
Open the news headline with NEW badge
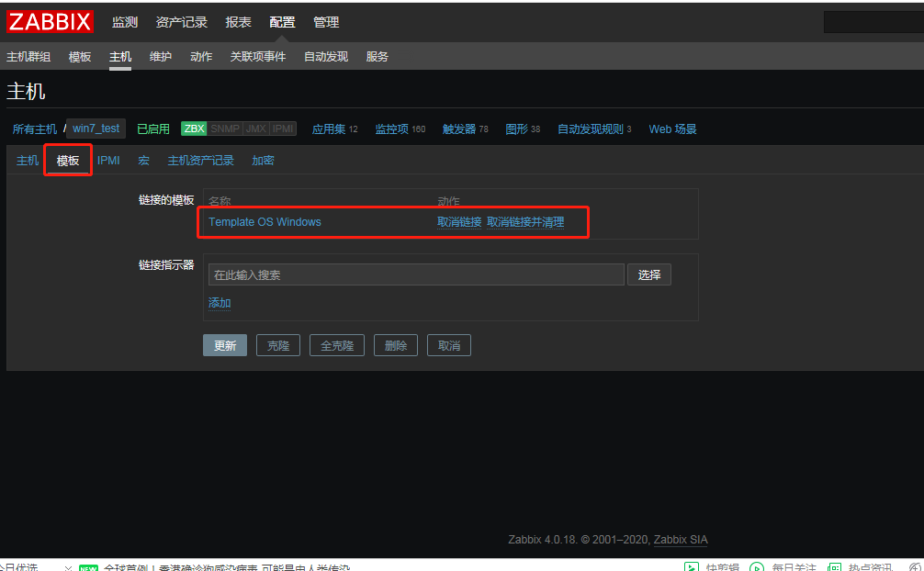pos(227,567)
